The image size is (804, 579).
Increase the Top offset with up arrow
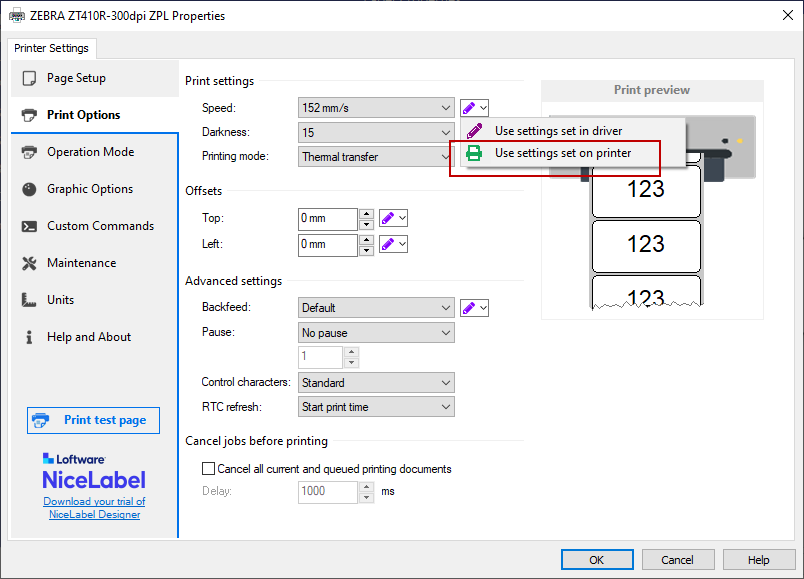pos(366,213)
